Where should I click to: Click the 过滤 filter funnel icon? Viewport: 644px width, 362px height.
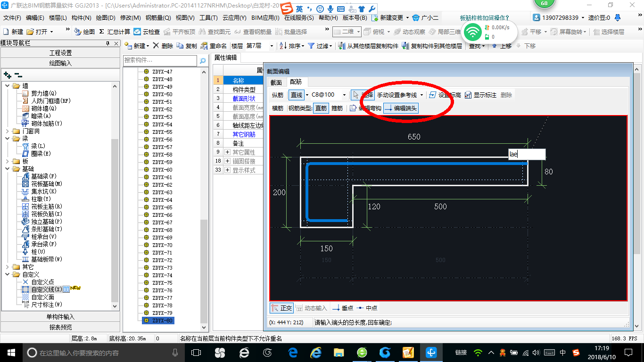coord(311,46)
